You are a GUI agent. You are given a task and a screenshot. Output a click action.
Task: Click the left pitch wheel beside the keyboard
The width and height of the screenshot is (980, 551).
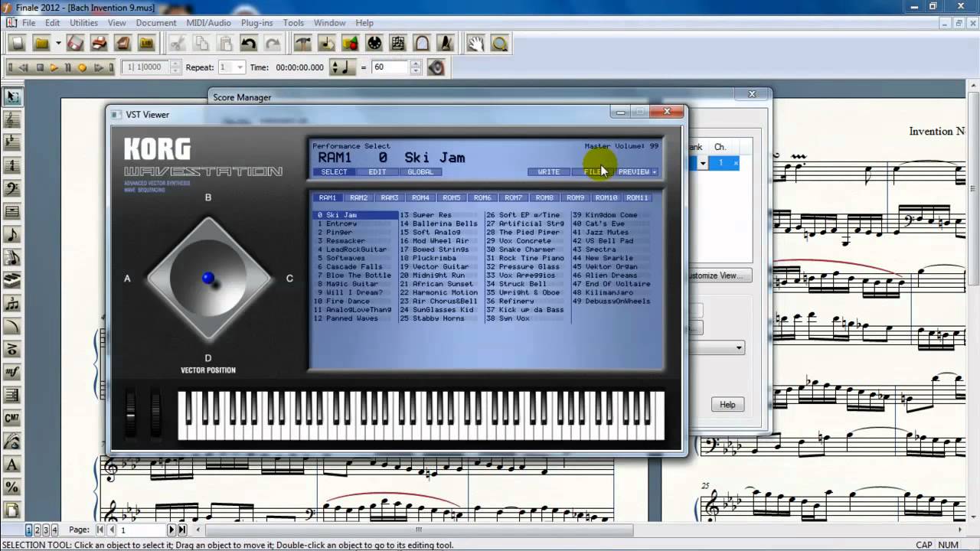[x=131, y=413]
